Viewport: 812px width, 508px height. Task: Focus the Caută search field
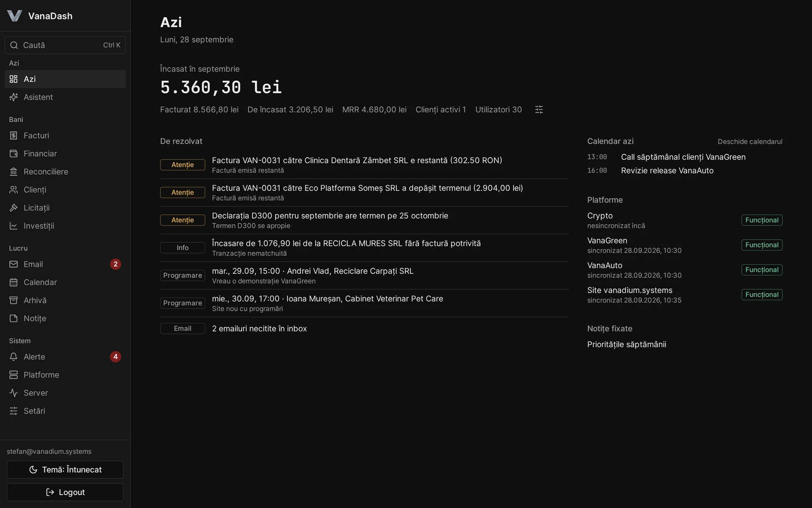coord(65,45)
